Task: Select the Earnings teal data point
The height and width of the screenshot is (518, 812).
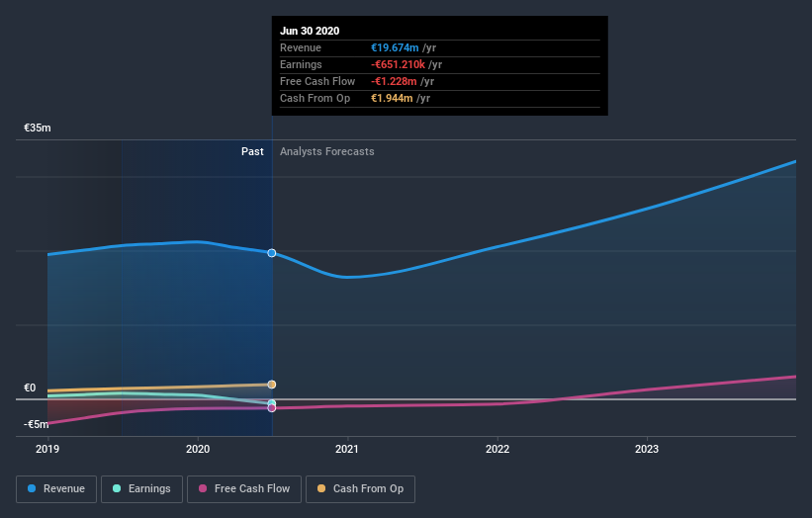Action: [271, 403]
